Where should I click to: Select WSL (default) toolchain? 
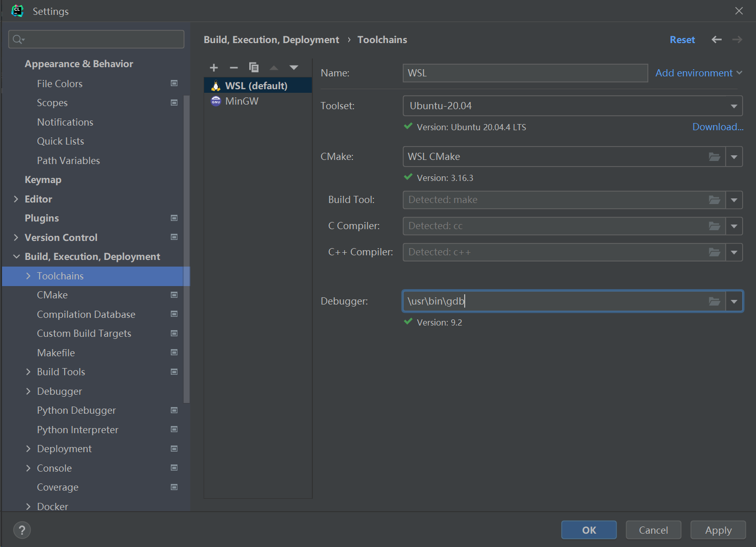coord(258,86)
